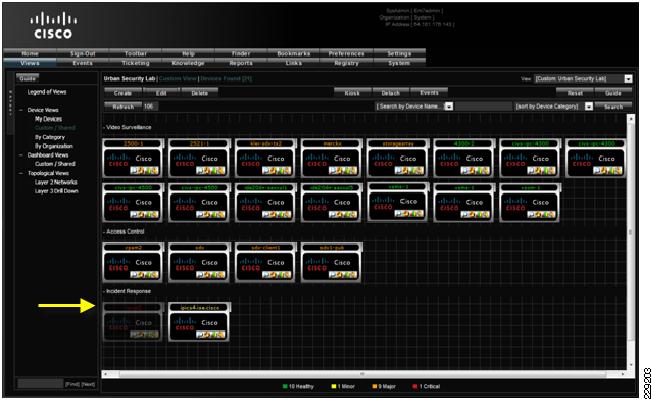Open the Finder menu
Image resolution: width=652 pixels, height=400 pixels.
[x=241, y=53]
